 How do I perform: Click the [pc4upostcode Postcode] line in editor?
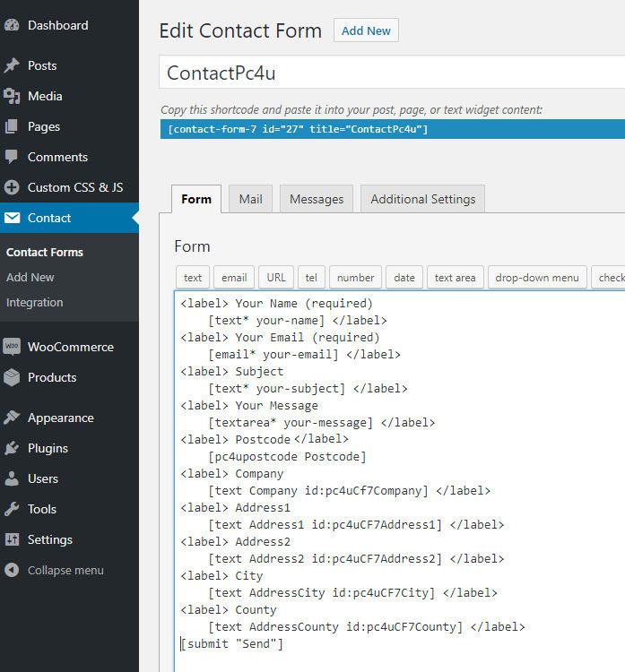(x=288, y=456)
